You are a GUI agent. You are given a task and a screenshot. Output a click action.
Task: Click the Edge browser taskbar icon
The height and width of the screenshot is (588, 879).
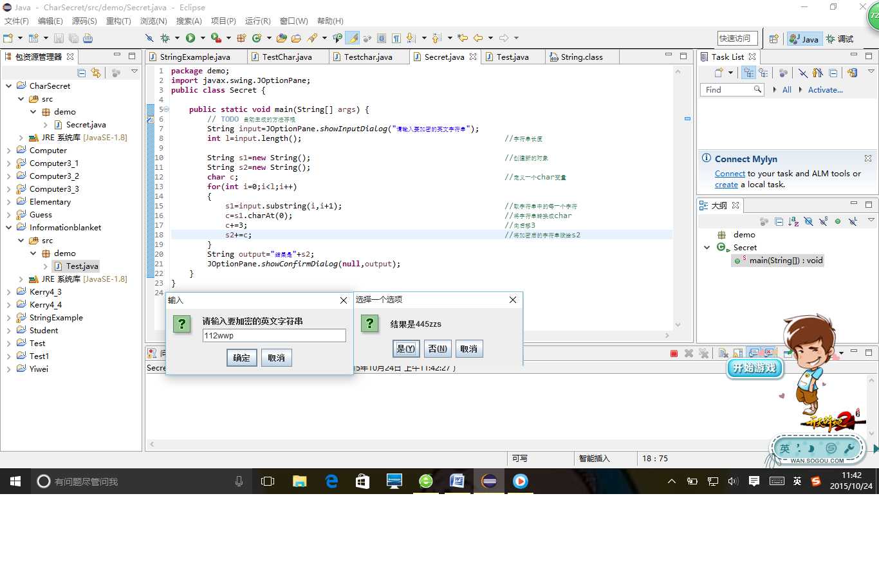[331, 481]
